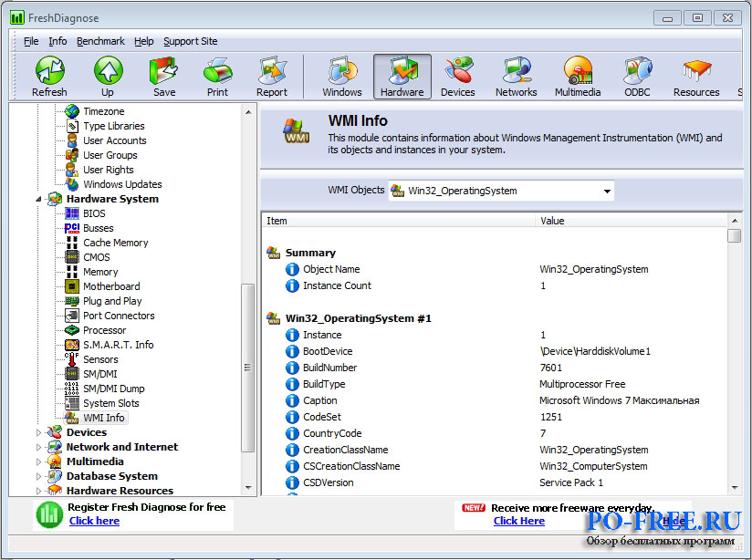Select the BootDevice row
Viewport: 752px width, 560px height.
(495, 351)
